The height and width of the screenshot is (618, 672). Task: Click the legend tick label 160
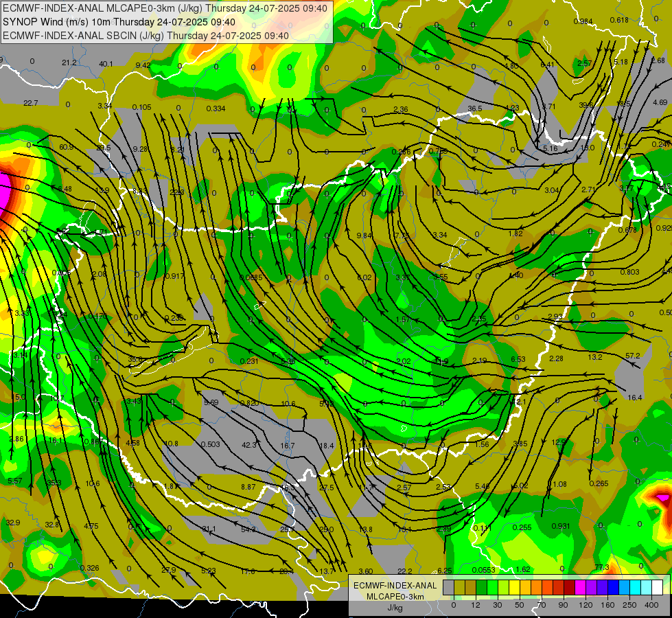point(607,605)
